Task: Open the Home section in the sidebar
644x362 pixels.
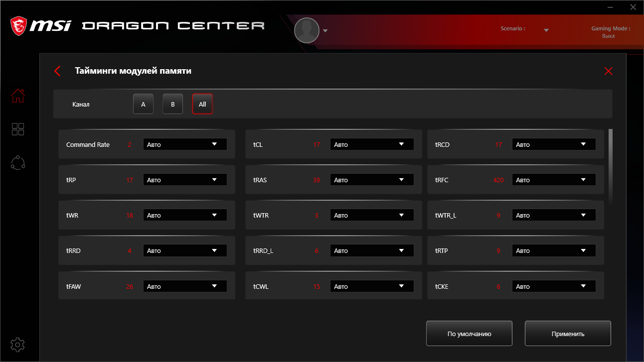Action: [18, 96]
